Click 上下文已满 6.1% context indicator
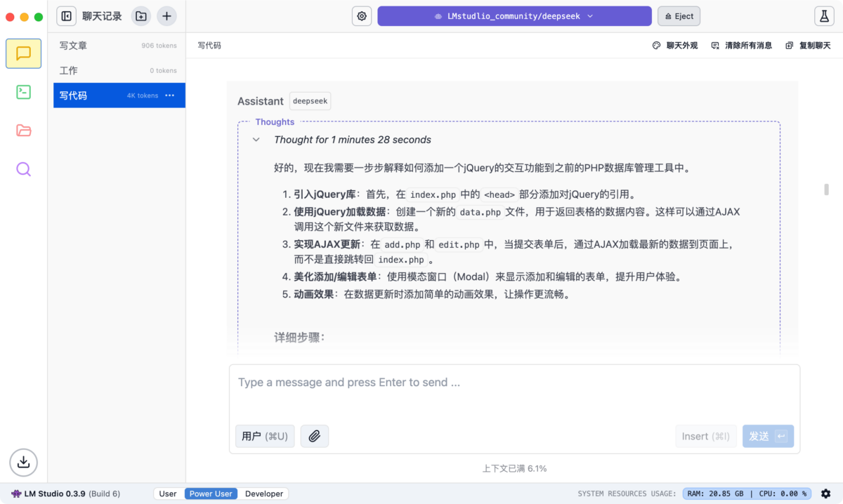The height and width of the screenshot is (504, 843). tap(514, 468)
